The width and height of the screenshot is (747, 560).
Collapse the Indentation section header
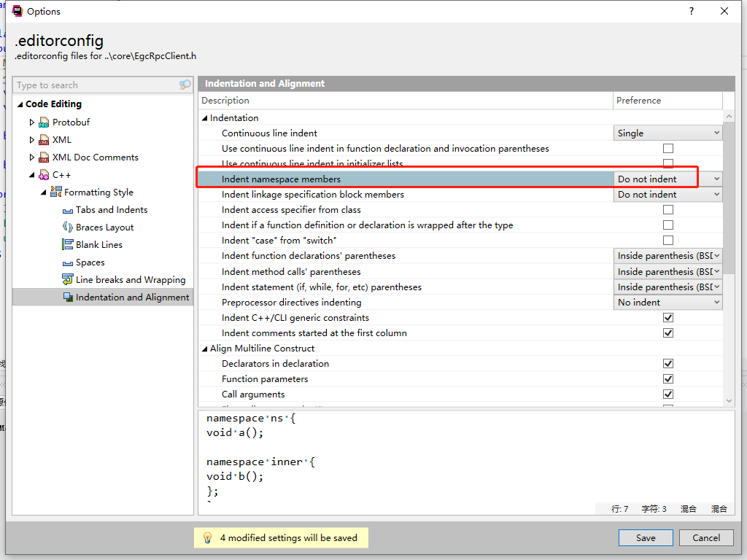pyautogui.click(x=204, y=117)
